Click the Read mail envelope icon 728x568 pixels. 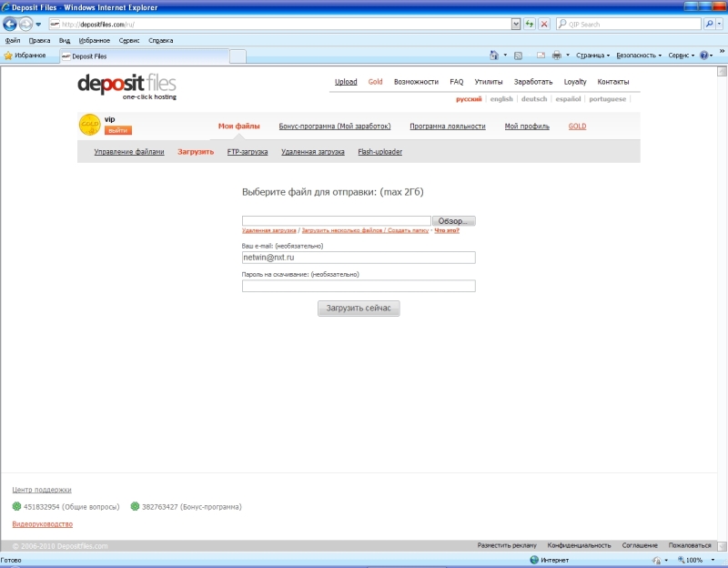coord(541,56)
